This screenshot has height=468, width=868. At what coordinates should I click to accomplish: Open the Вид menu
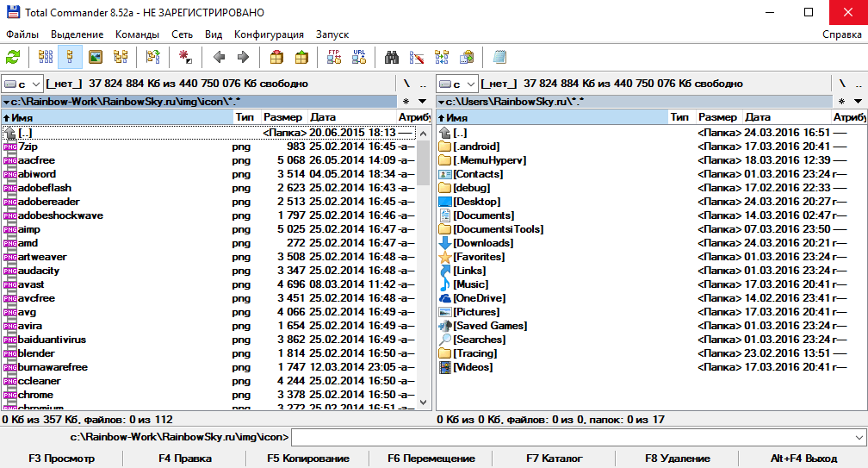pyautogui.click(x=214, y=34)
